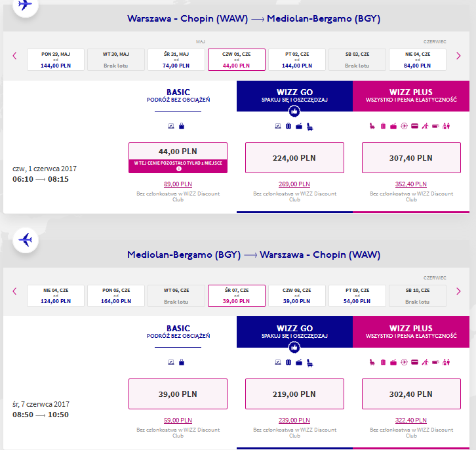Select return date PT 09, CZE 54,00 PLN
476x450 pixels.
[357, 296]
